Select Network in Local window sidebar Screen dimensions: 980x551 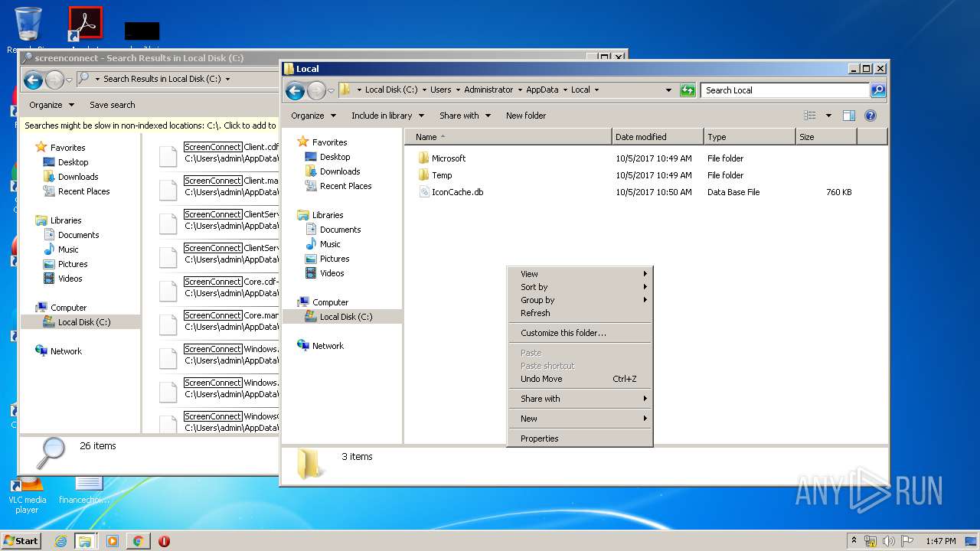(328, 346)
